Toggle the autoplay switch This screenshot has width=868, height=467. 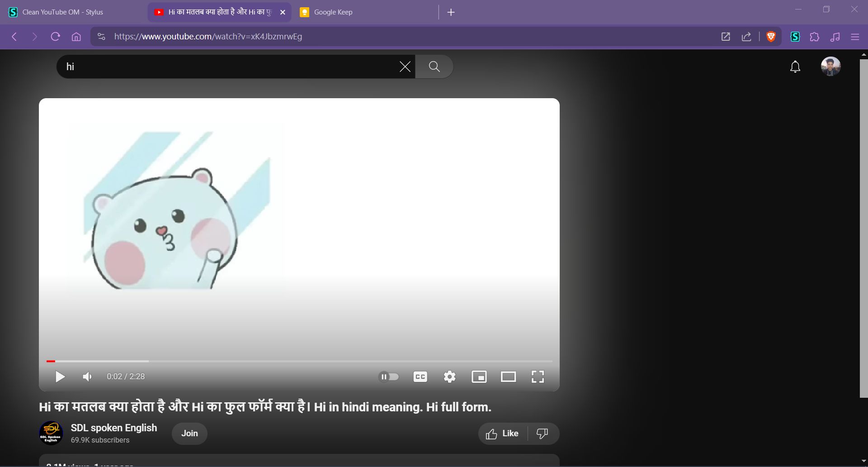[389, 376]
